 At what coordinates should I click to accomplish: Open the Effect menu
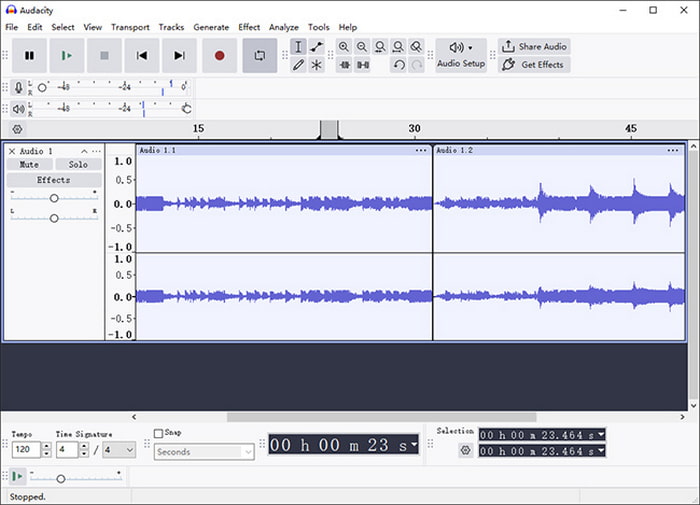249,27
